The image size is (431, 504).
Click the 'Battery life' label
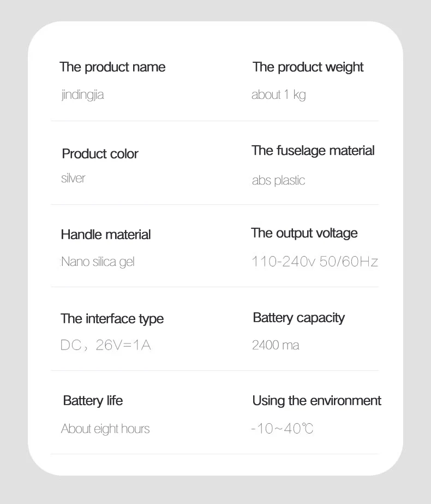coord(93,401)
